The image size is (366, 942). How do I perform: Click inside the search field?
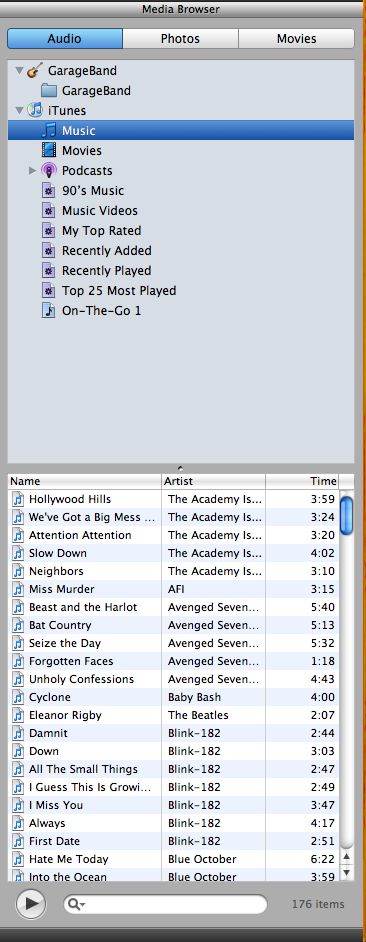click(x=165, y=904)
